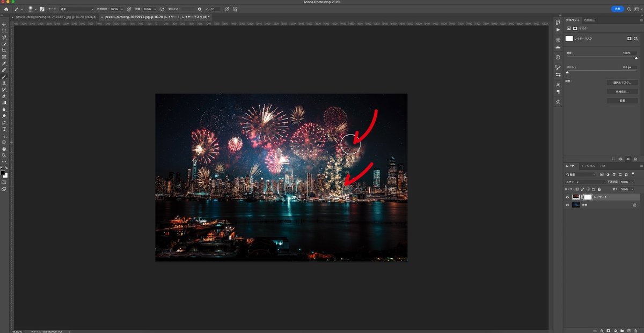Image resolution: width=644 pixels, height=333 pixels.
Task: Toggle airbrush build-up effect
Action: pyautogui.click(x=162, y=9)
